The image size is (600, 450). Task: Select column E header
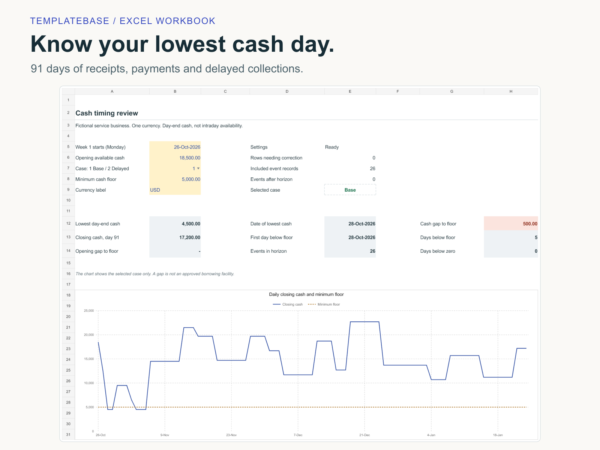(x=350, y=91)
